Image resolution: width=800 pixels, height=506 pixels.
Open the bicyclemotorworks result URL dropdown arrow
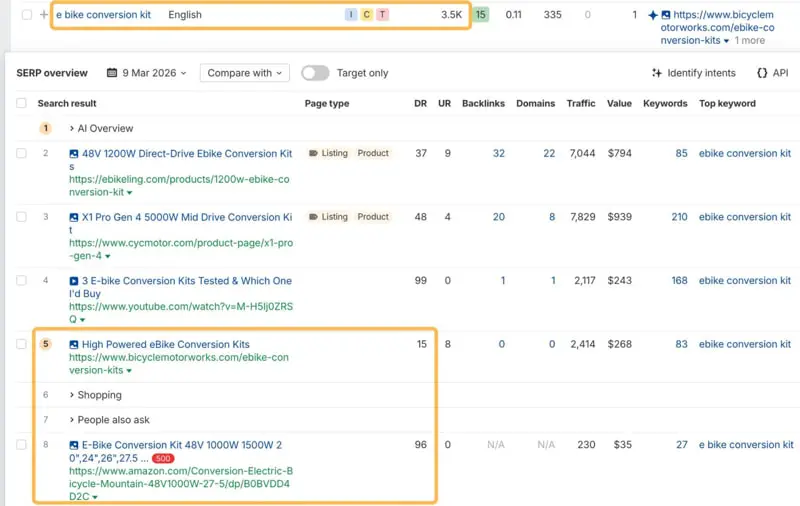[x=129, y=371]
